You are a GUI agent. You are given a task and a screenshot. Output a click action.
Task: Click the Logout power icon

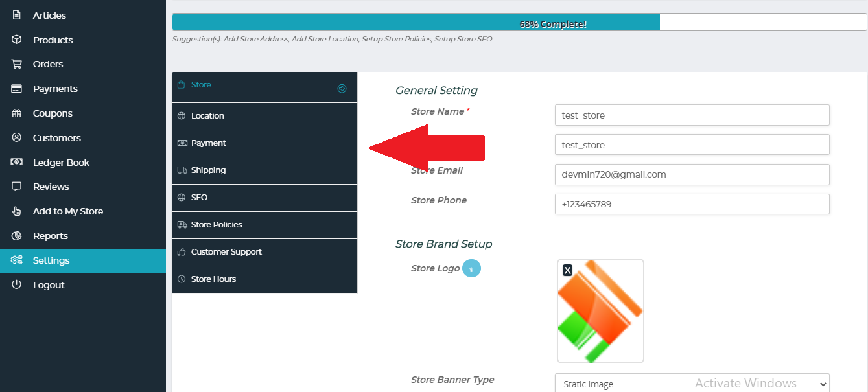tap(17, 285)
